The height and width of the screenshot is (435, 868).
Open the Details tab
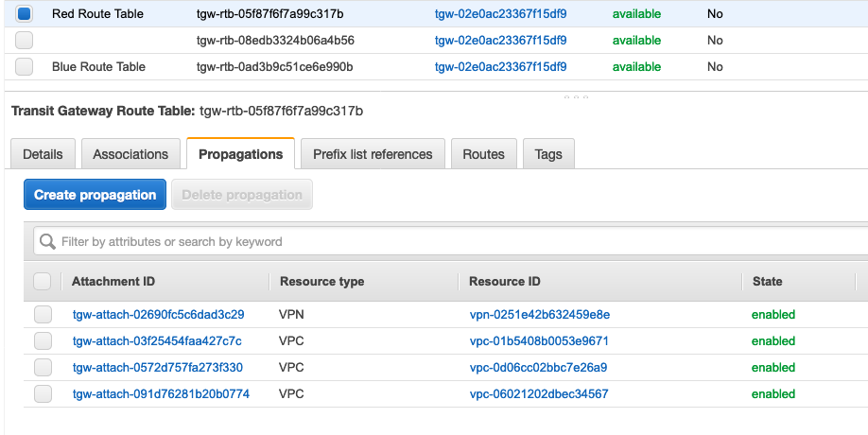[43, 154]
